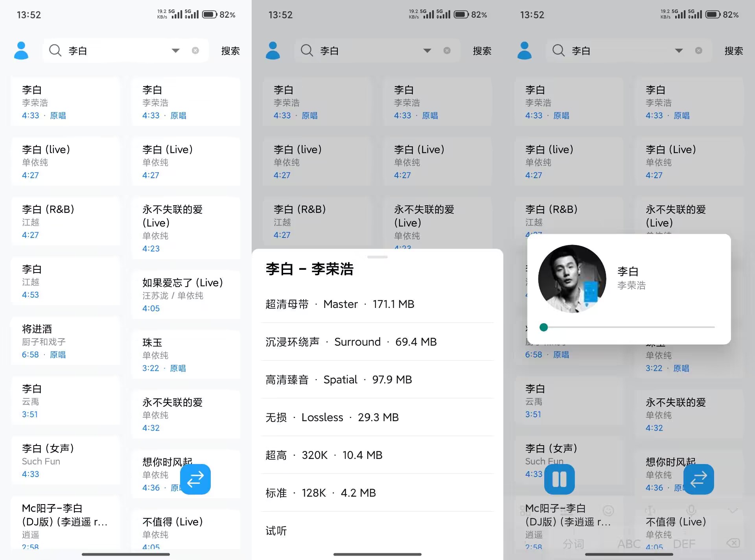
Task: Tap the blue swap floating action icon
Action: click(x=195, y=479)
